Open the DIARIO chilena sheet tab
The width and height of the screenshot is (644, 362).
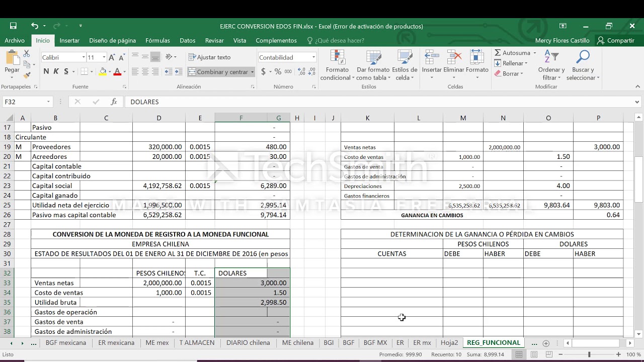(x=248, y=343)
